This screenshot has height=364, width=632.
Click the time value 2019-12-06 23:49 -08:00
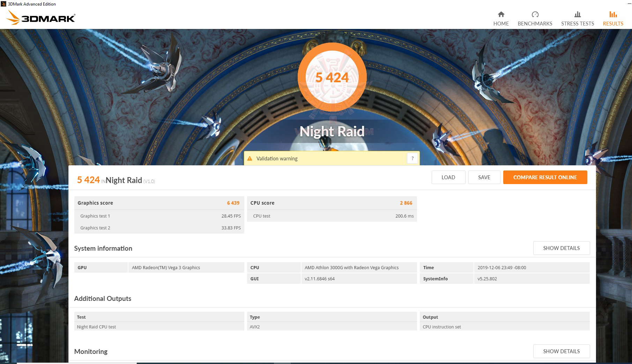coord(532,267)
